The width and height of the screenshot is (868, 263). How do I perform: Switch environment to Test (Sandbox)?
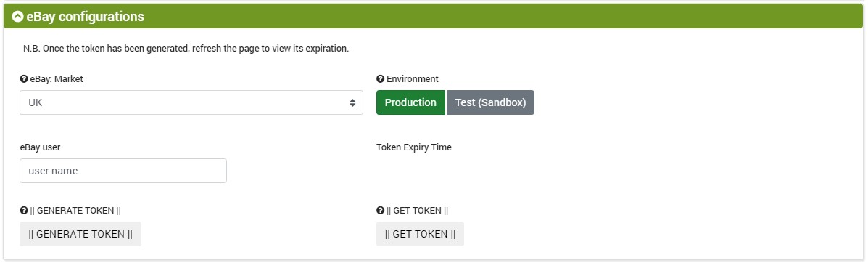pos(490,102)
